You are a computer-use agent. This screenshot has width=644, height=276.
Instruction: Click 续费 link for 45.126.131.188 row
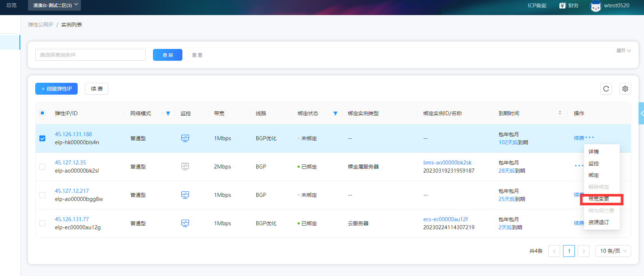[579, 138]
